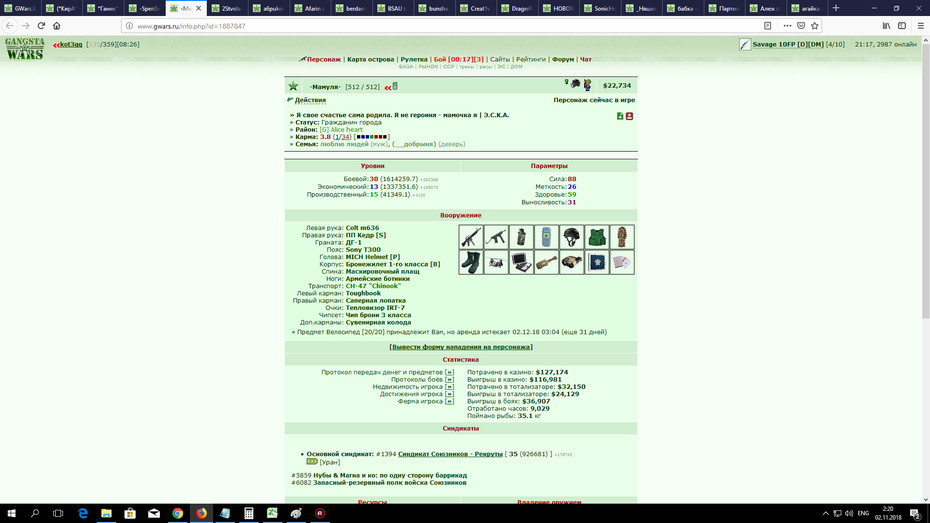Click the Sony T300 phone icon
This screenshot has width=930, height=523.
click(x=546, y=237)
